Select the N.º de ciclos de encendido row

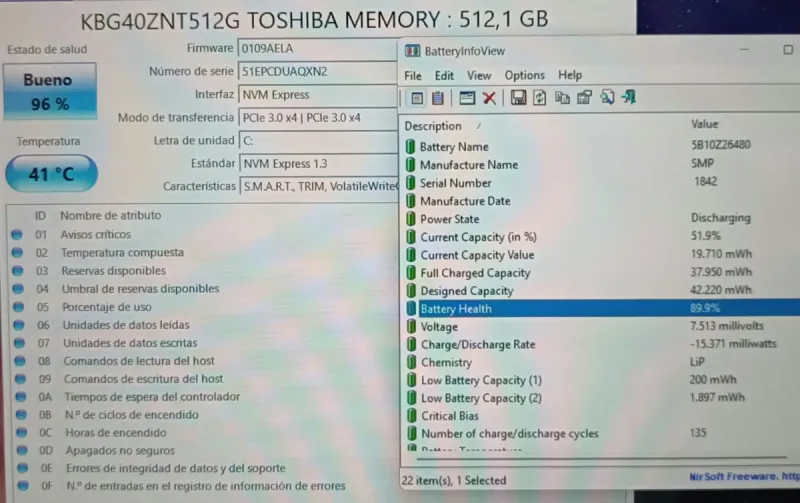(x=203, y=415)
